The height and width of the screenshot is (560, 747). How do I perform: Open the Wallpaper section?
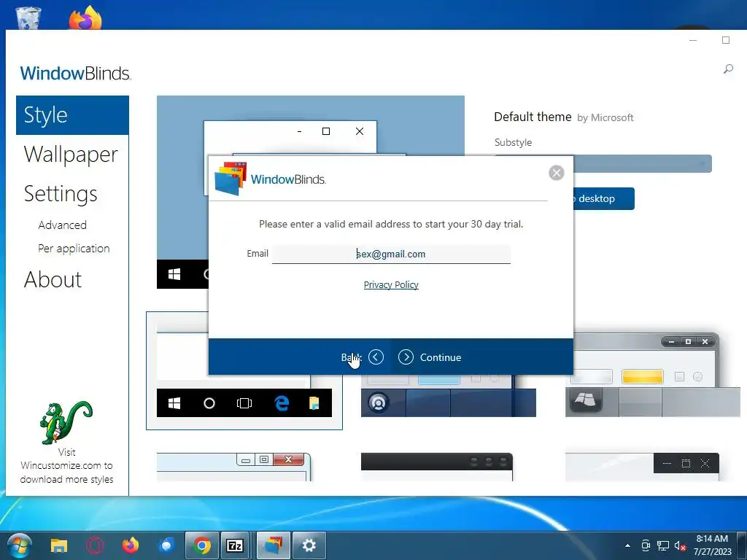71,155
